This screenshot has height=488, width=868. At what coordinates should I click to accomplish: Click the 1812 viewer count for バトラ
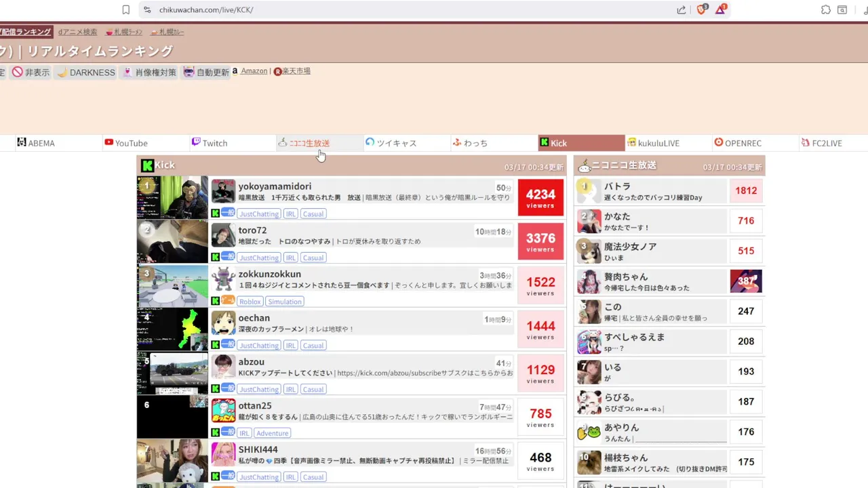coord(746,191)
